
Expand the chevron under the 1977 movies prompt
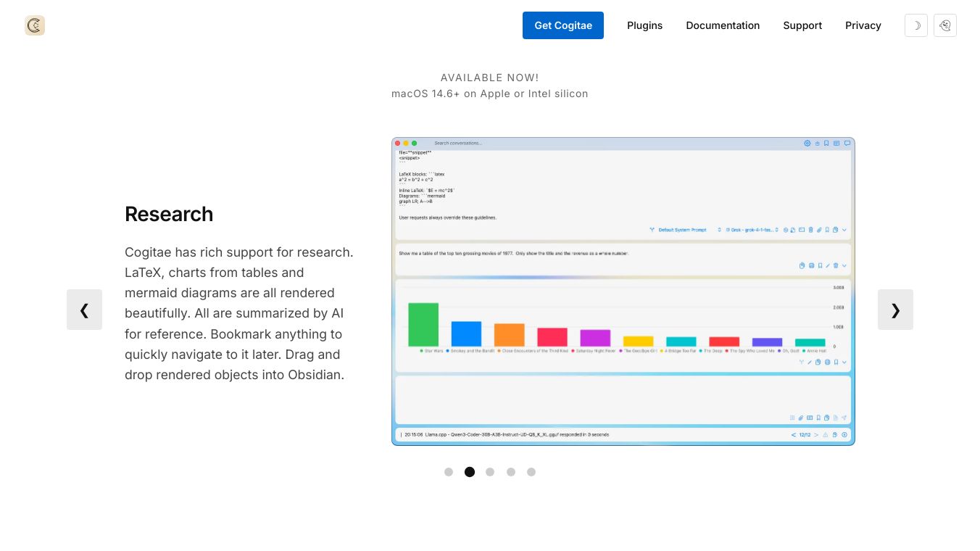tap(844, 266)
